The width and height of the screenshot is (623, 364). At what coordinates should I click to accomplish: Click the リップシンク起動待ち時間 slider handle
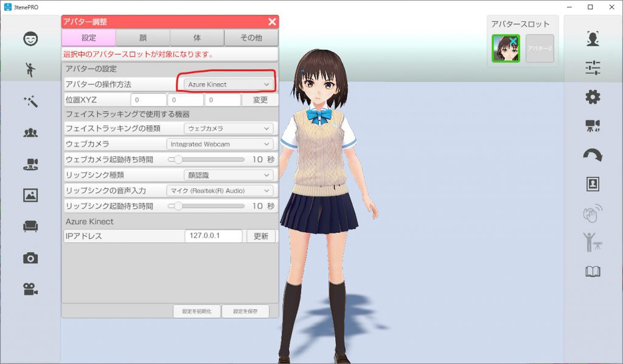[178, 206]
